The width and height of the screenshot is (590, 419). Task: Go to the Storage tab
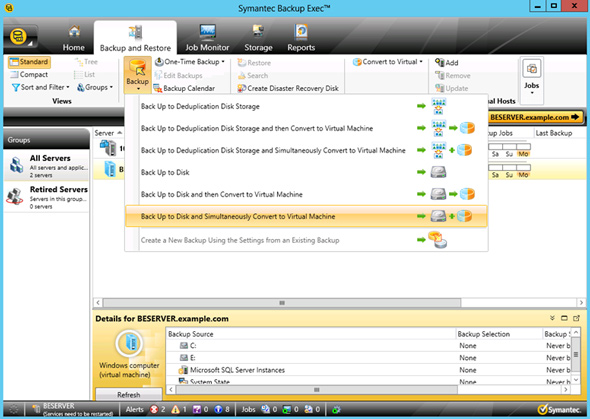pyautogui.click(x=258, y=38)
